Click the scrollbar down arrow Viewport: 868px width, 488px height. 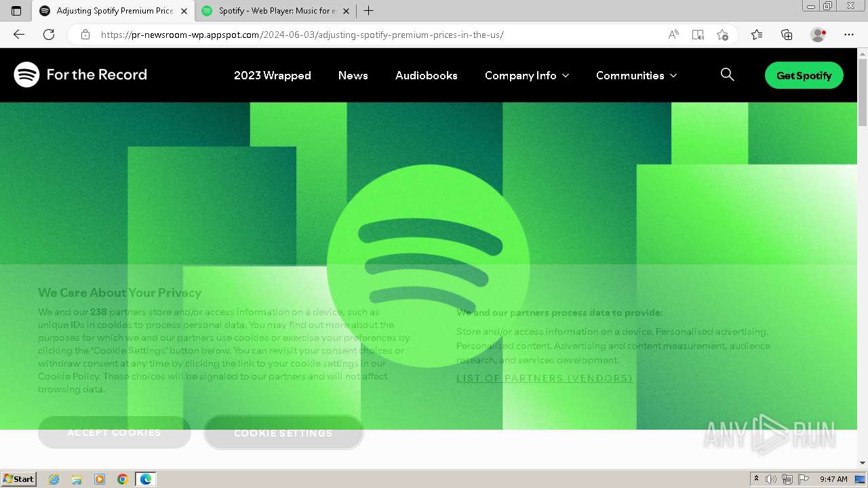863,463
